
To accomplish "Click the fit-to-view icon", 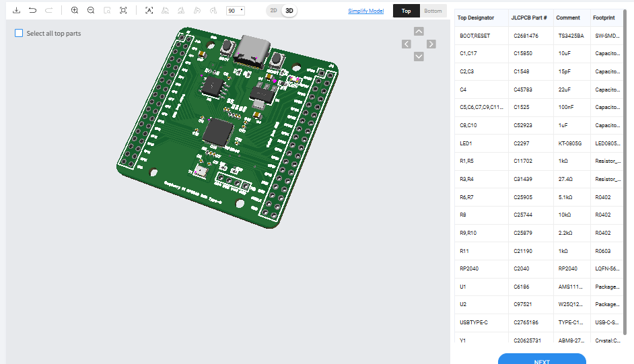I will [x=123, y=11].
